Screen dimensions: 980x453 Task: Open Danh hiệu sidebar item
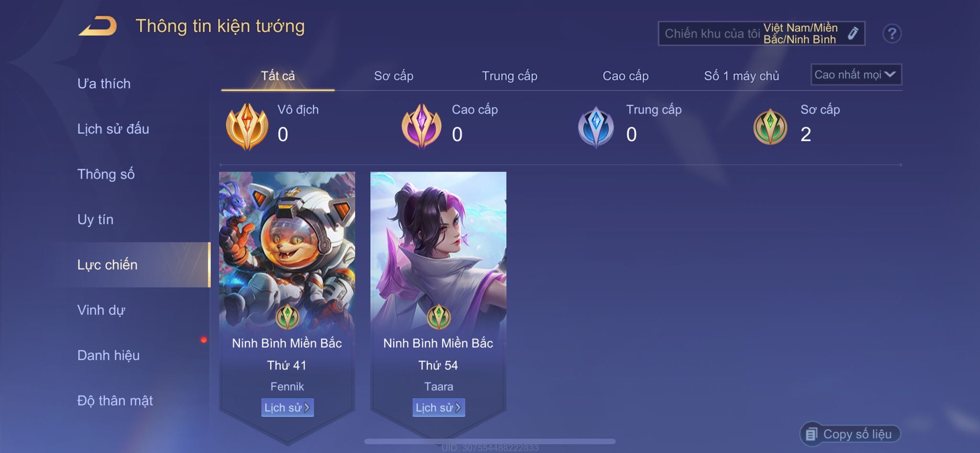coord(109,355)
